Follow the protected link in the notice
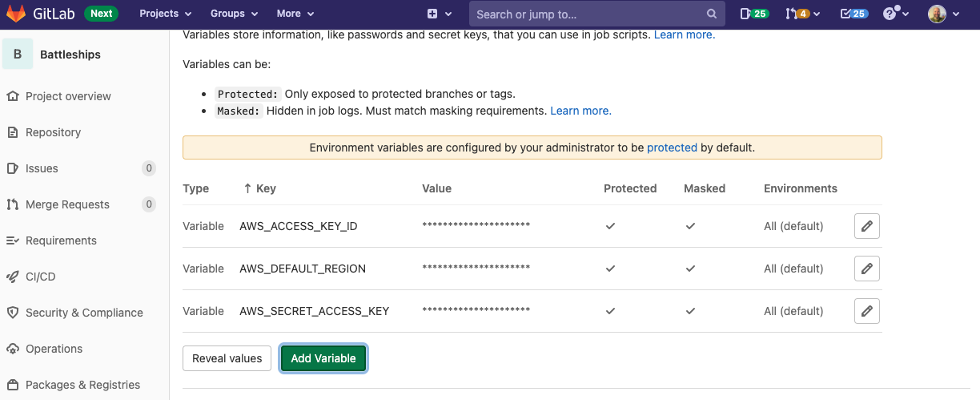The image size is (980, 400). (672, 147)
